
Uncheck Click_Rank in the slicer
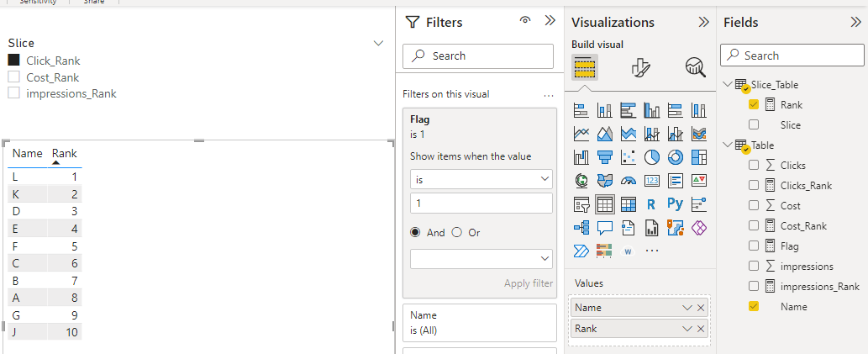[x=13, y=61]
